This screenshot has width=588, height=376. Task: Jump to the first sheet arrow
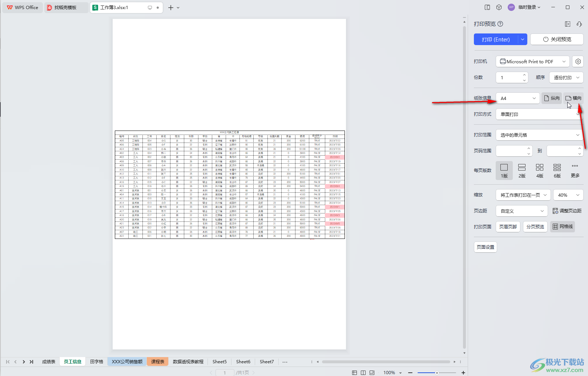point(8,362)
